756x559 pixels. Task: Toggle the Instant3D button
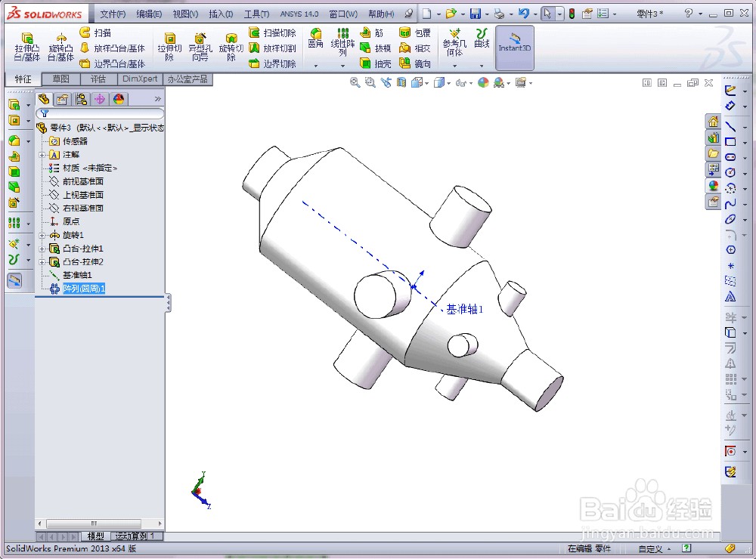coord(514,48)
